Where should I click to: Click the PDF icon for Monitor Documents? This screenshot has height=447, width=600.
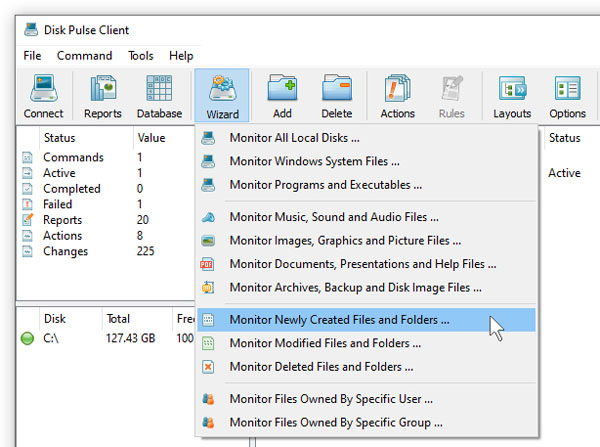tap(207, 264)
